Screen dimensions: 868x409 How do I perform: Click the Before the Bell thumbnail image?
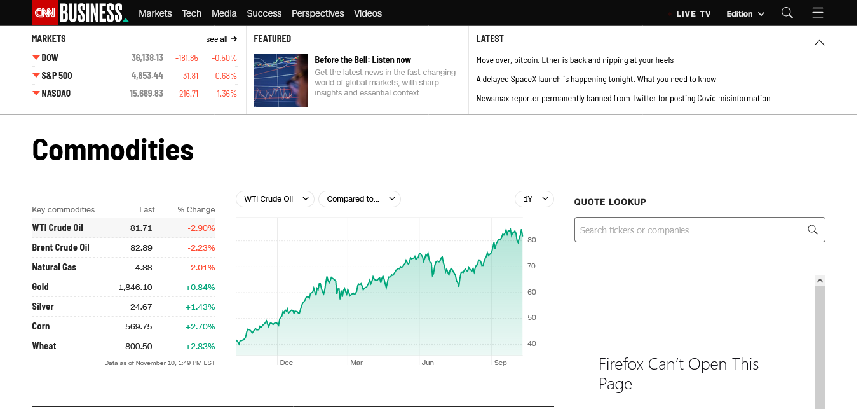280,80
